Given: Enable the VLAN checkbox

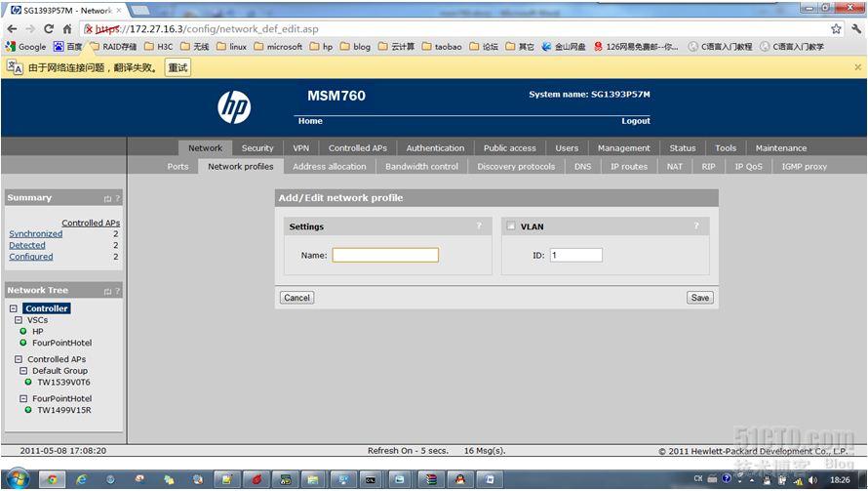Looking at the screenshot, I should [510, 226].
